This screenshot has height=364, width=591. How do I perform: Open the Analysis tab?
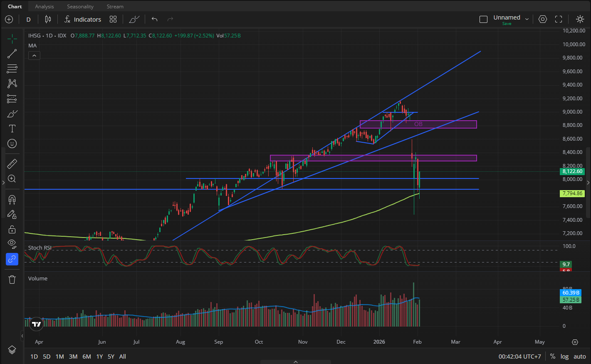(x=45, y=7)
